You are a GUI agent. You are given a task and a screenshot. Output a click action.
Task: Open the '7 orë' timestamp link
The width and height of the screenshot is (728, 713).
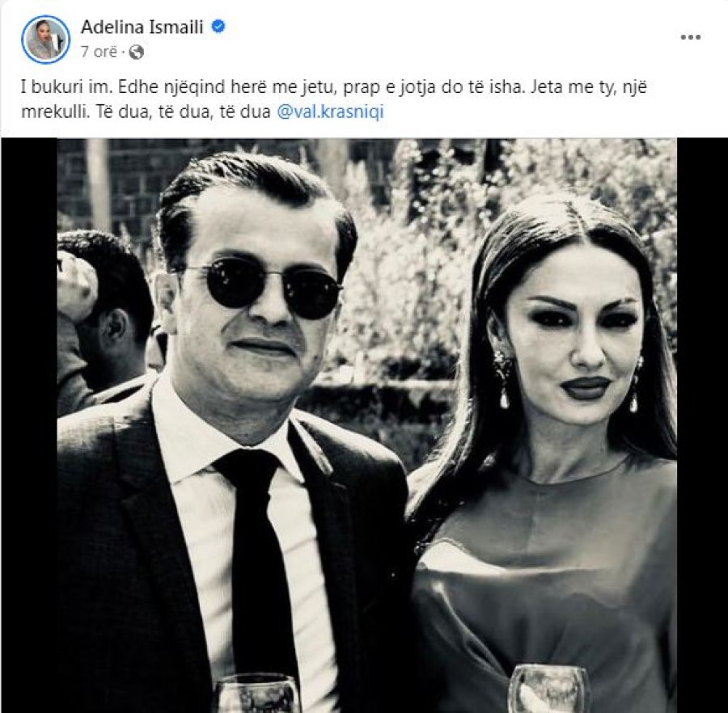(99, 52)
